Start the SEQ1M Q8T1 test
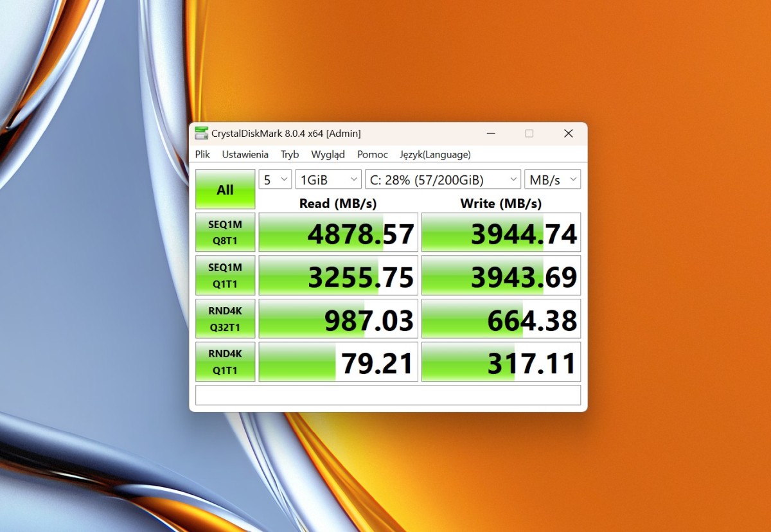 225,232
